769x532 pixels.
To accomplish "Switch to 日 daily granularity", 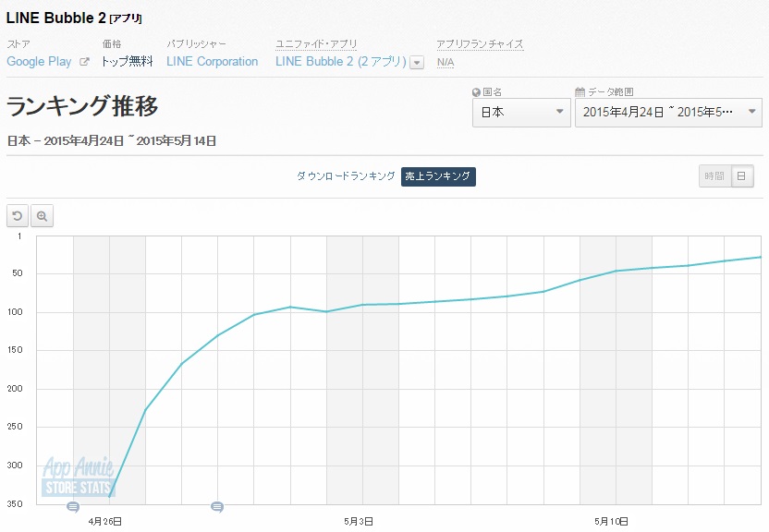I will (x=742, y=176).
